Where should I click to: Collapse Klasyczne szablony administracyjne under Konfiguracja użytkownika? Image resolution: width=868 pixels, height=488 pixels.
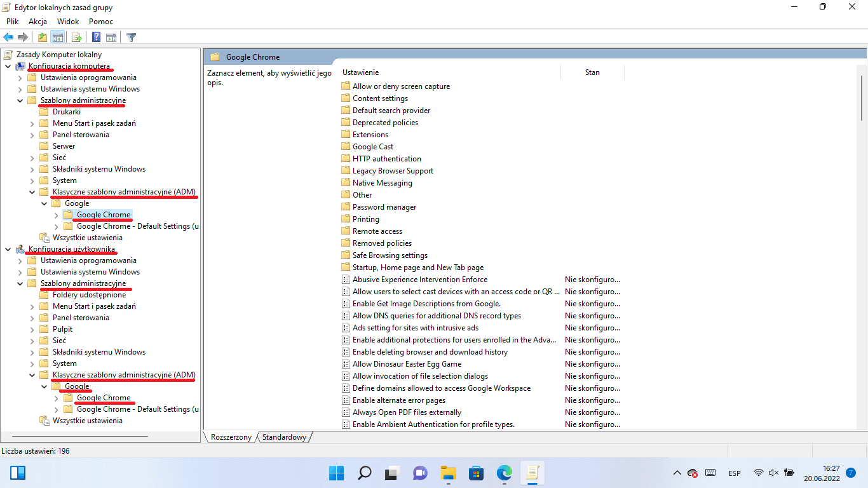[32, 375]
